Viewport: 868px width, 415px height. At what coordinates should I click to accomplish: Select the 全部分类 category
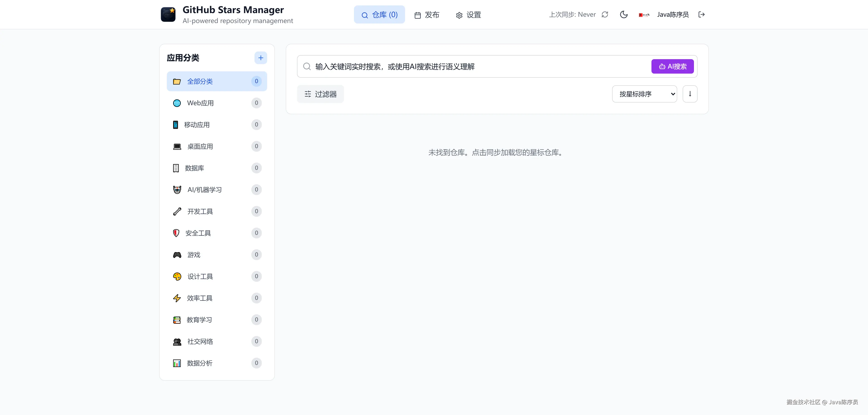pyautogui.click(x=217, y=82)
